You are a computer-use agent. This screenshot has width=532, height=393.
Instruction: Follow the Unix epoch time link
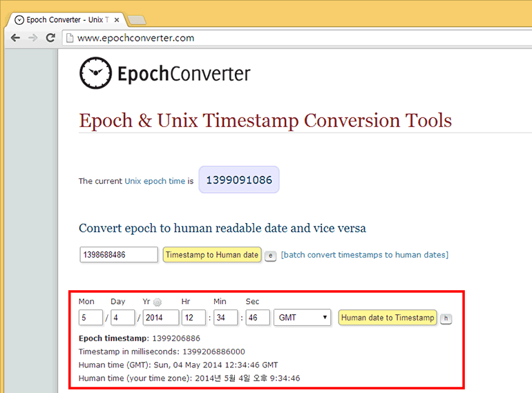155,181
